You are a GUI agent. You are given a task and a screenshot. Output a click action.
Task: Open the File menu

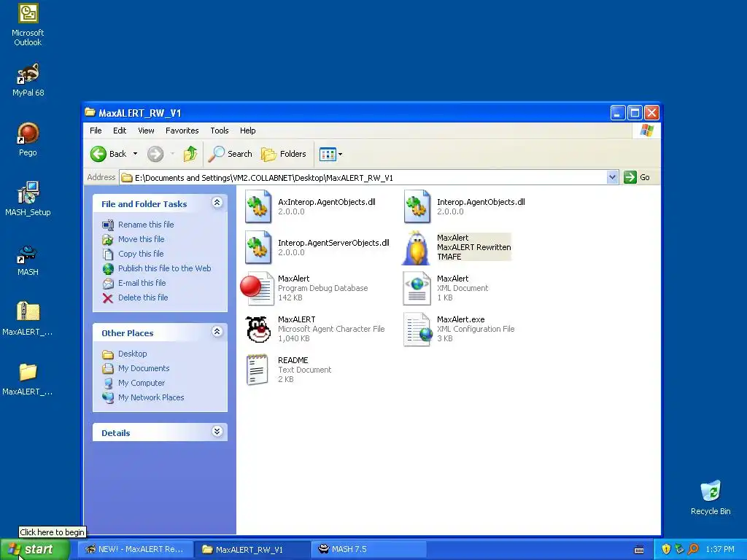pyautogui.click(x=96, y=131)
